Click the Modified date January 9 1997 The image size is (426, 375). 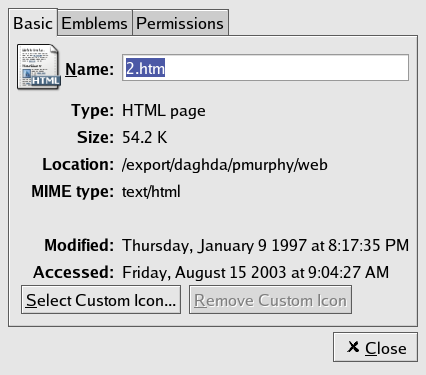252,246
